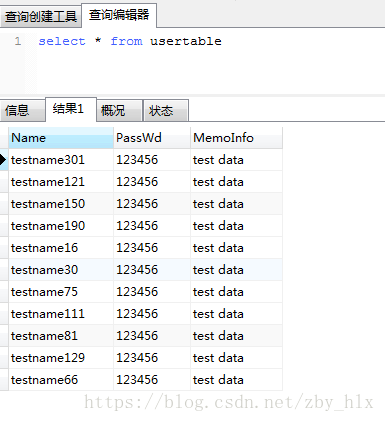
Task: Select cell testname75
Action: point(61,292)
